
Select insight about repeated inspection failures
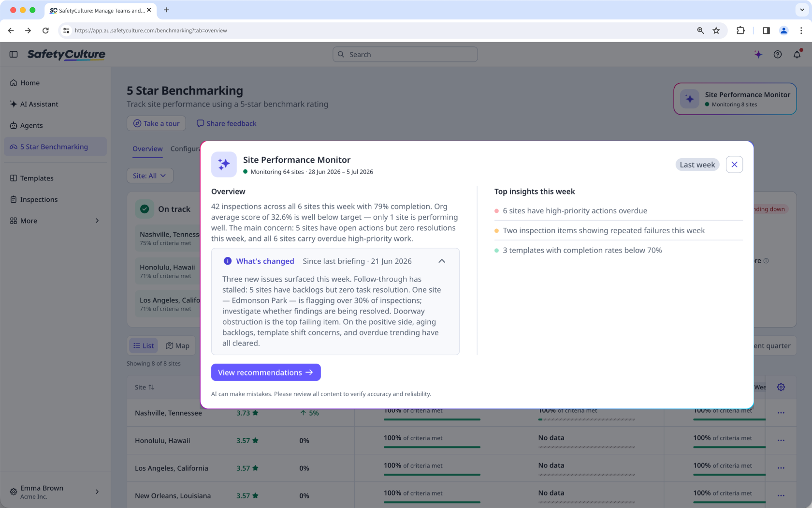tap(618, 230)
